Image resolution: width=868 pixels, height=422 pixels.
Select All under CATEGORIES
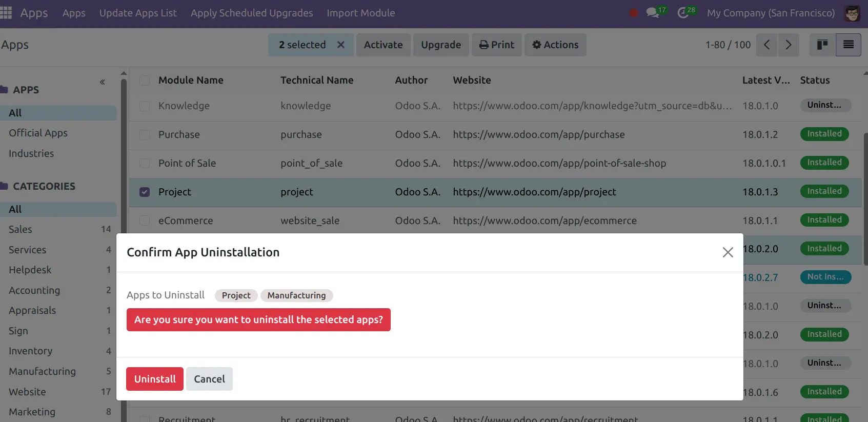(58, 209)
